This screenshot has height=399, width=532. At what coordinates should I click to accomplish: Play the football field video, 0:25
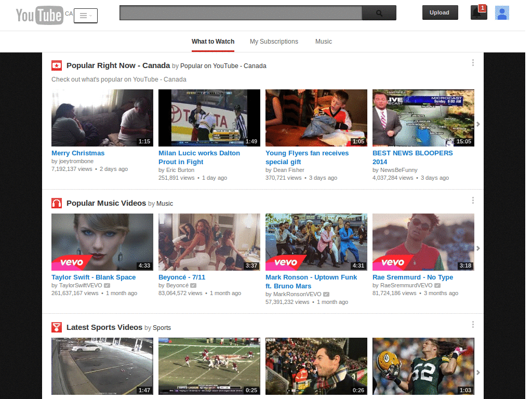pyautogui.click(x=209, y=366)
